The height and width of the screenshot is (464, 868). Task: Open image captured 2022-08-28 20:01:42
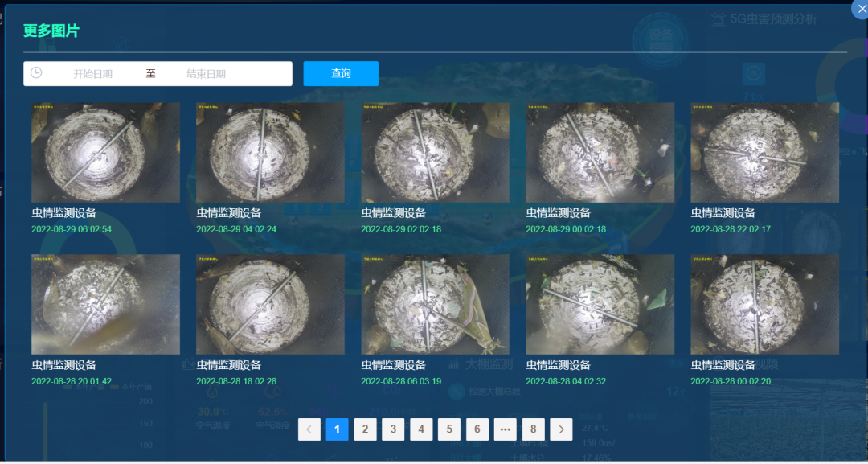106,305
